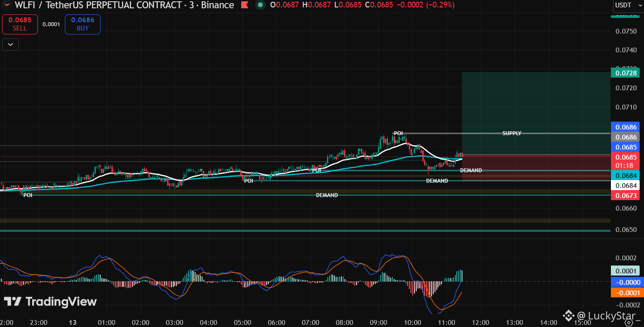Select the POI label near 07:00
644x327 pixels.
coord(317,170)
